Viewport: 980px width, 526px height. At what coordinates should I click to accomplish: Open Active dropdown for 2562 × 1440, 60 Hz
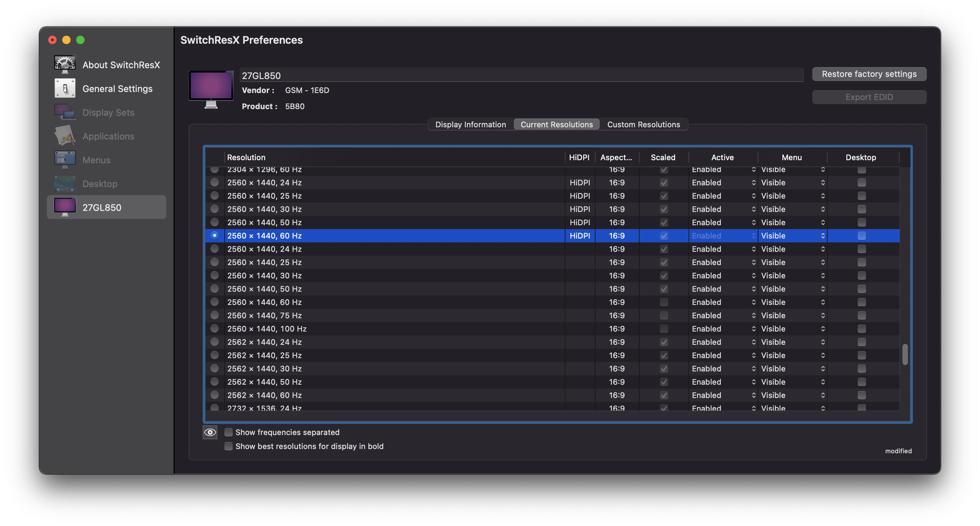pyautogui.click(x=723, y=395)
